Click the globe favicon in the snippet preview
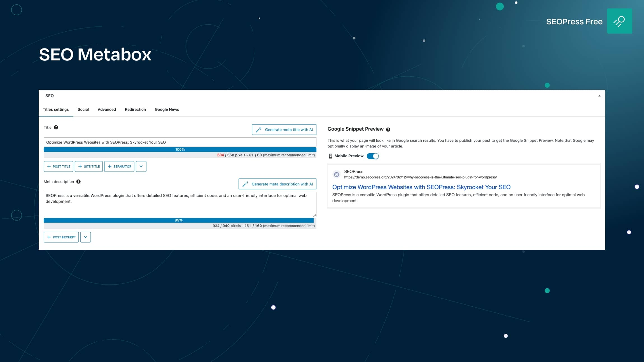The width and height of the screenshot is (644, 362). pyautogui.click(x=337, y=174)
